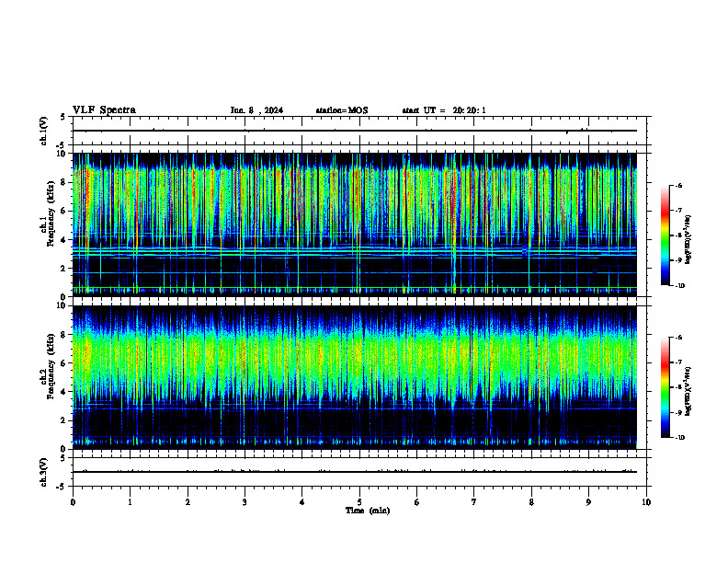This screenshot has width=728, height=563.
Task: Click the ch.2 spectrogram color bar
Action: (665, 387)
